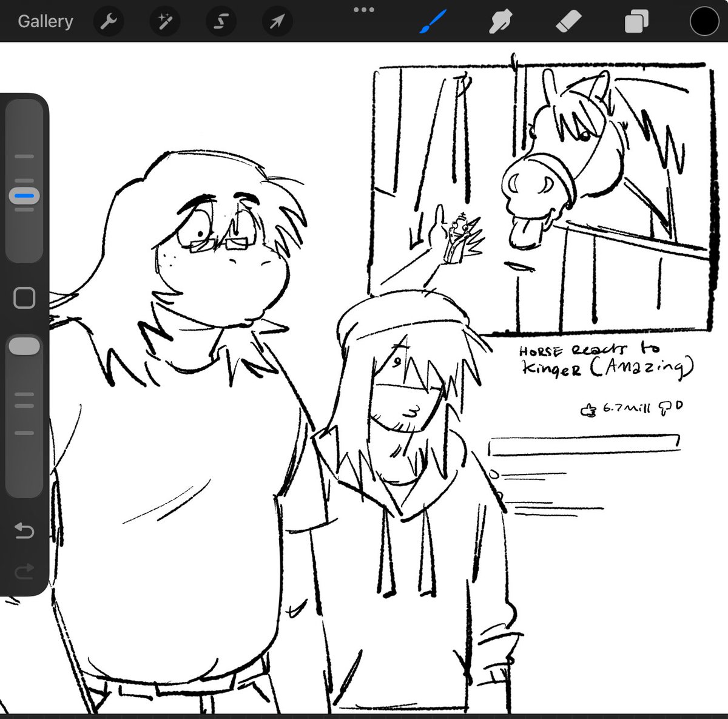The width and height of the screenshot is (728, 719).
Task: Adjust the brush size slider
Action: point(24,195)
